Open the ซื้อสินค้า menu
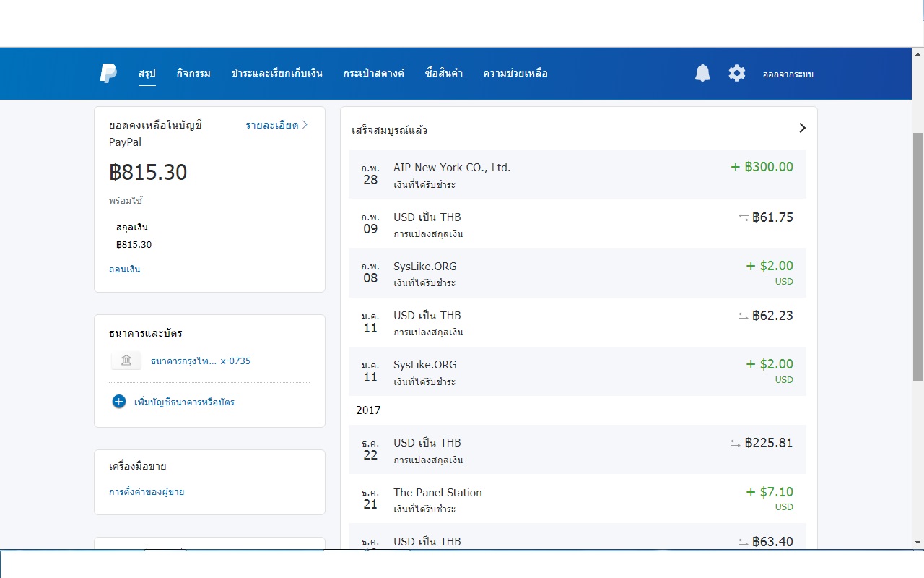 coord(444,73)
